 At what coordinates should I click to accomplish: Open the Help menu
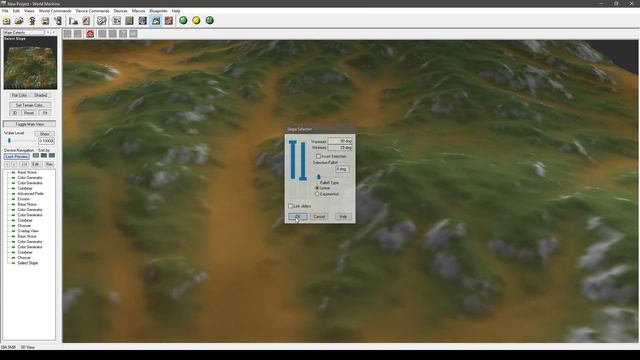click(176, 11)
